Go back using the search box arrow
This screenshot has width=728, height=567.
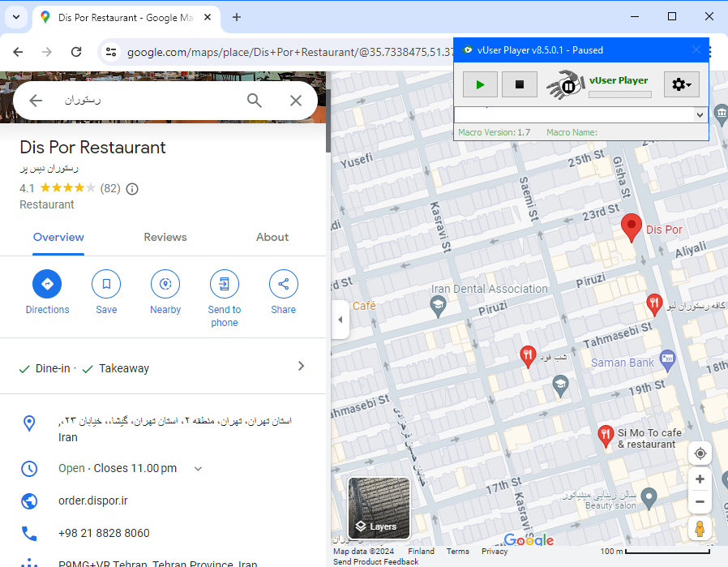pyautogui.click(x=36, y=101)
